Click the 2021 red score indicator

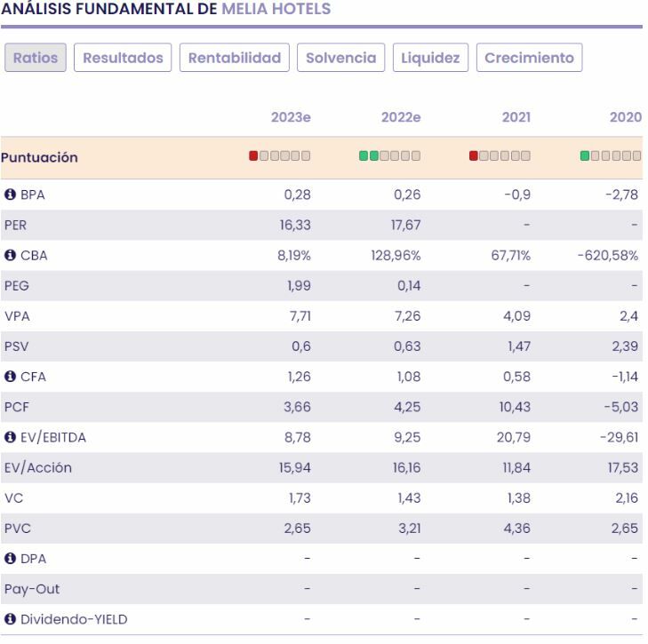(x=476, y=157)
